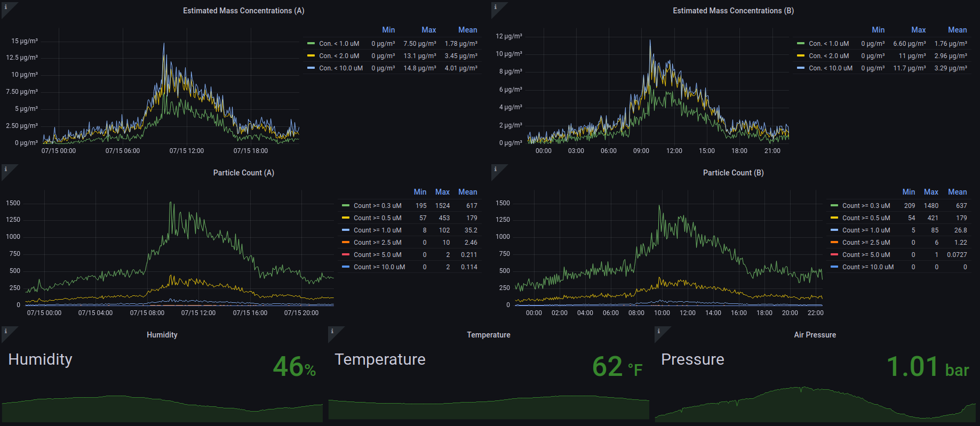Click the Pressure sparkline graph
Viewport: 980px width, 426px height.
pos(815,404)
